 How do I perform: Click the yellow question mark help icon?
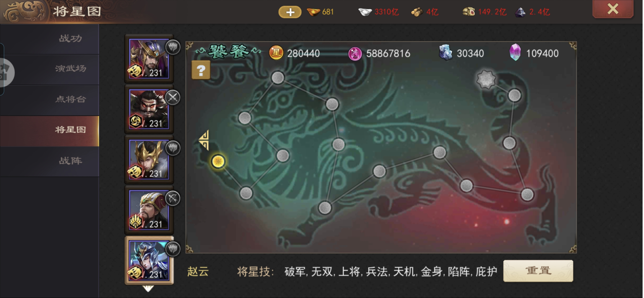[x=201, y=70]
